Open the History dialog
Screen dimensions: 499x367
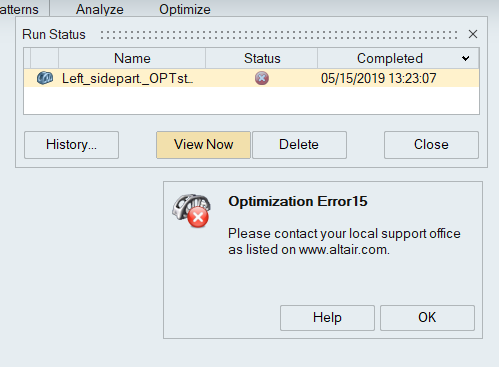pos(71,145)
